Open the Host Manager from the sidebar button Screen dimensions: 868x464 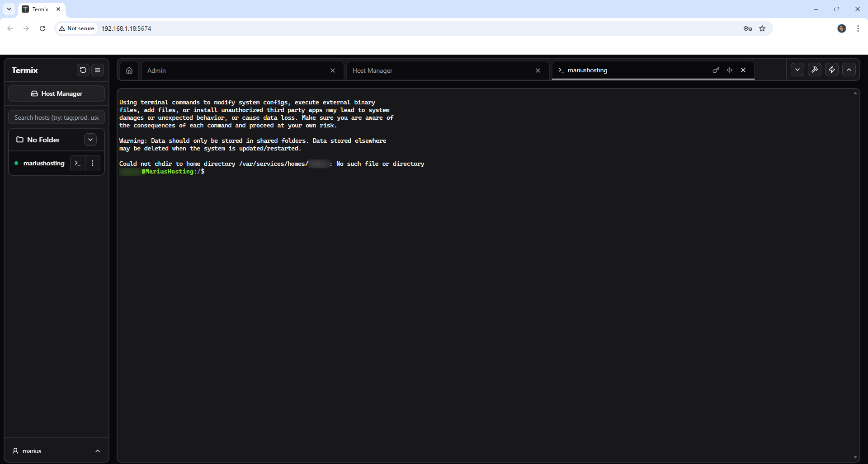coord(57,94)
